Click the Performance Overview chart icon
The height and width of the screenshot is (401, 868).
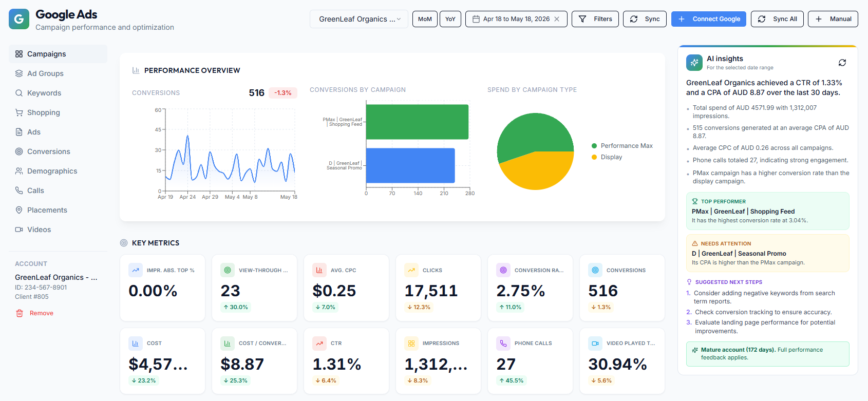pos(136,70)
